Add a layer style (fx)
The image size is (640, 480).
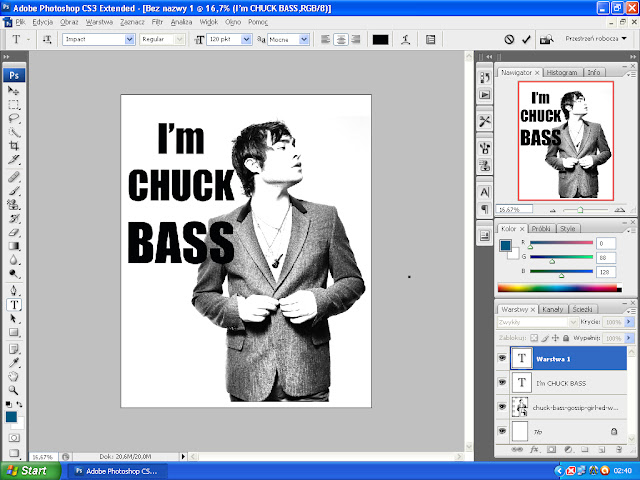(x=534, y=449)
